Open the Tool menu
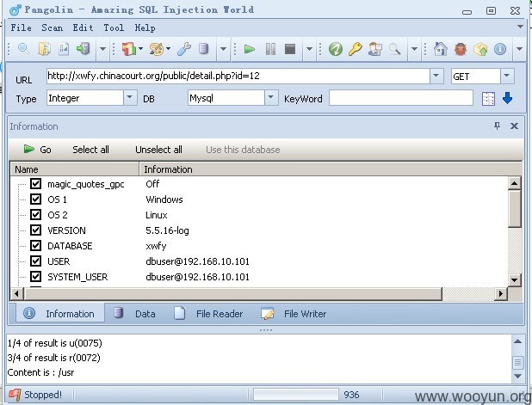The width and height of the screenshot is (532, 405). pos(114,28)
